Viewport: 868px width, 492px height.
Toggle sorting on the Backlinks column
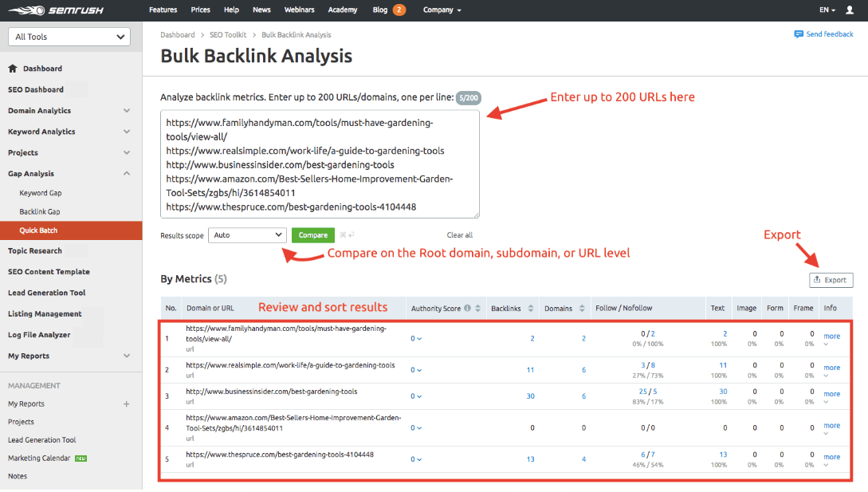[530, 307]
